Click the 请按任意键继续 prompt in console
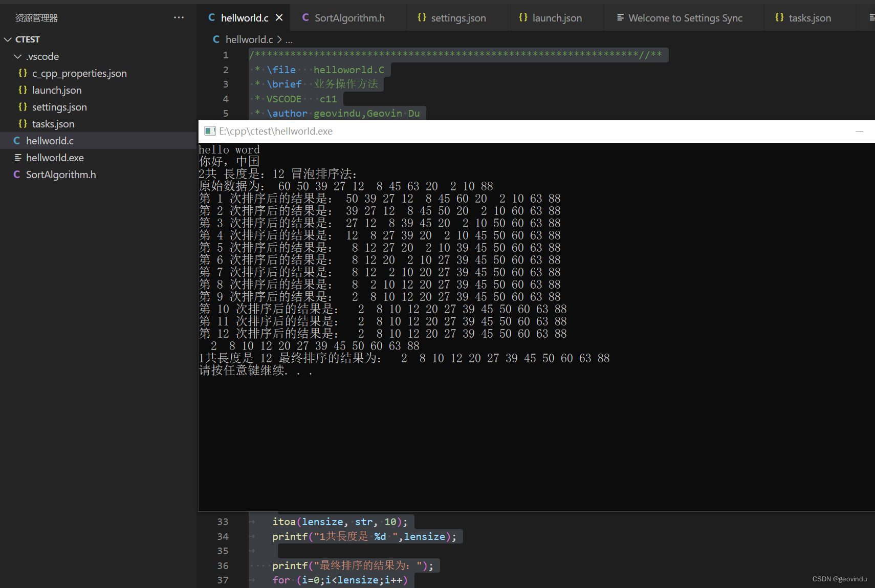 255,370
